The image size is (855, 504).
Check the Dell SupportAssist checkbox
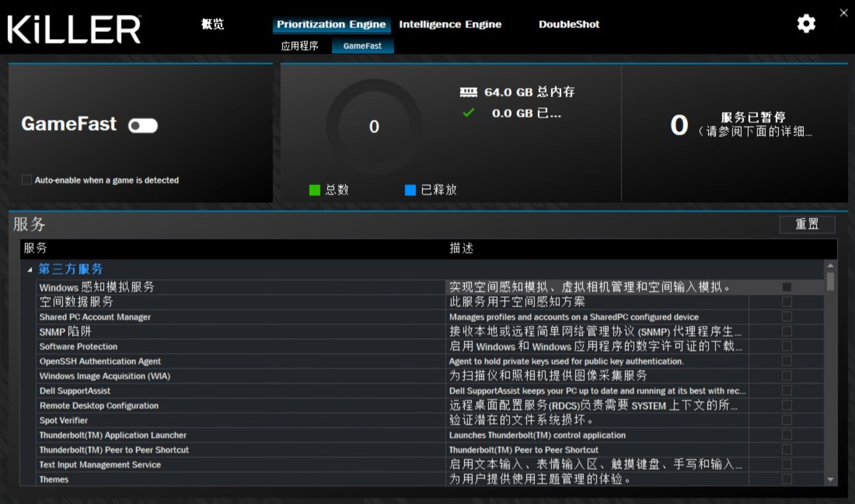click(787, 391)
